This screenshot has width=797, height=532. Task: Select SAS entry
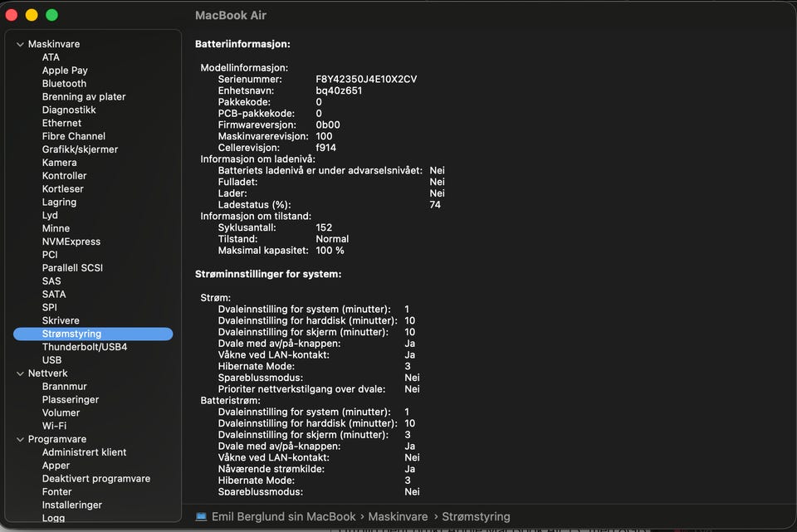tap(51, 281)
